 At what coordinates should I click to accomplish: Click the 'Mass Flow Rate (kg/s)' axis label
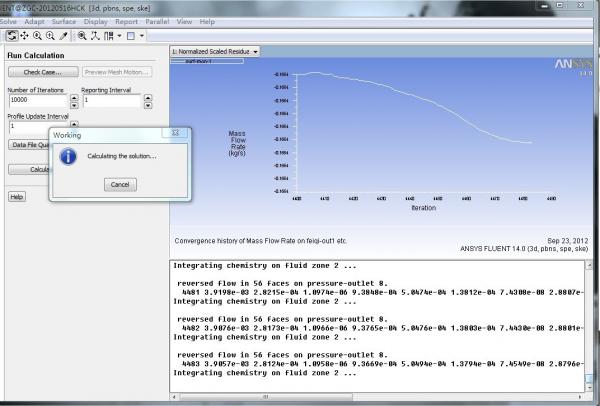point(237,143)
